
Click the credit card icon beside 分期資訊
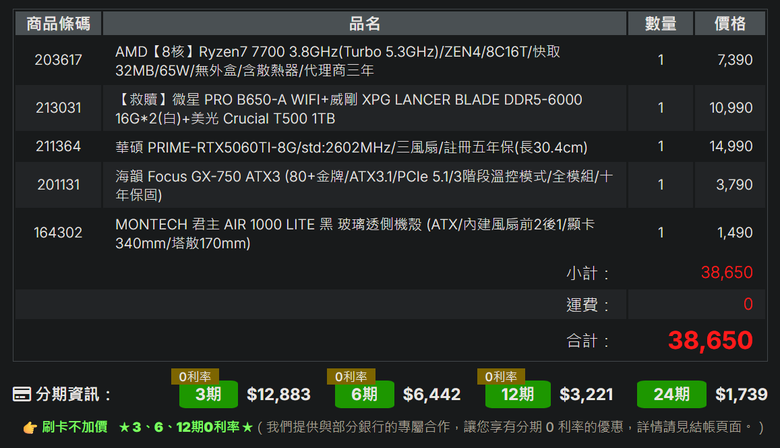tap(21, 394)
